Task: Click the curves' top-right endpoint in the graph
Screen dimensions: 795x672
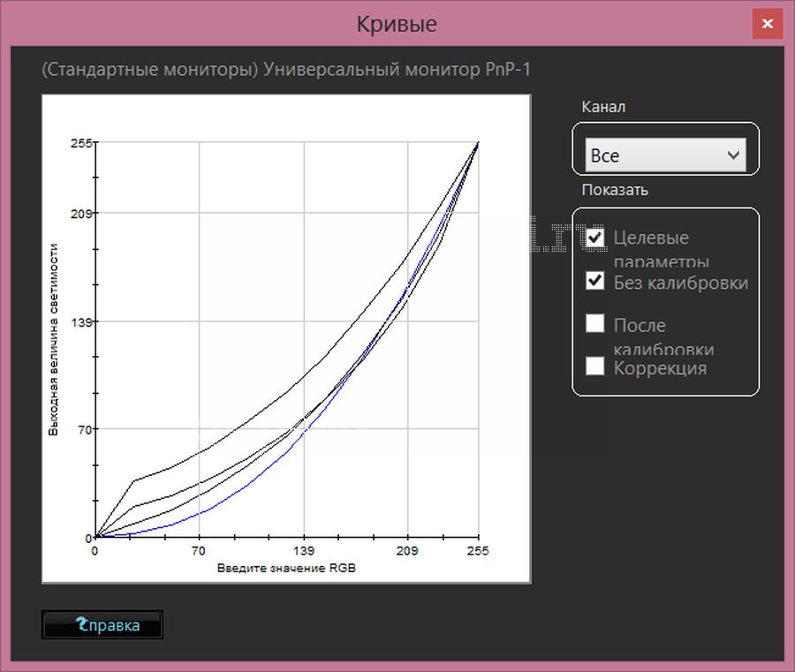Action: click(x=478, y=142)
